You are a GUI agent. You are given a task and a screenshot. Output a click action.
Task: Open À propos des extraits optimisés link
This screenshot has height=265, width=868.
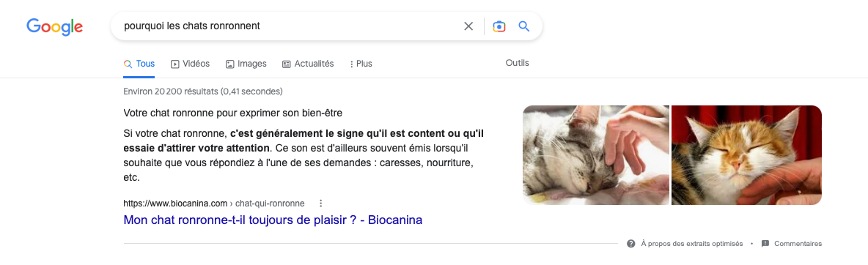[692, 244]
